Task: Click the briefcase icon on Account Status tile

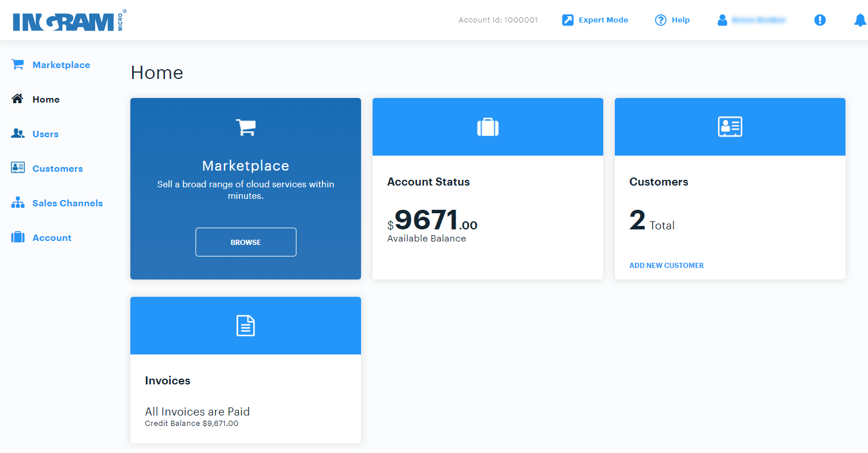Action: click(488, 127)
